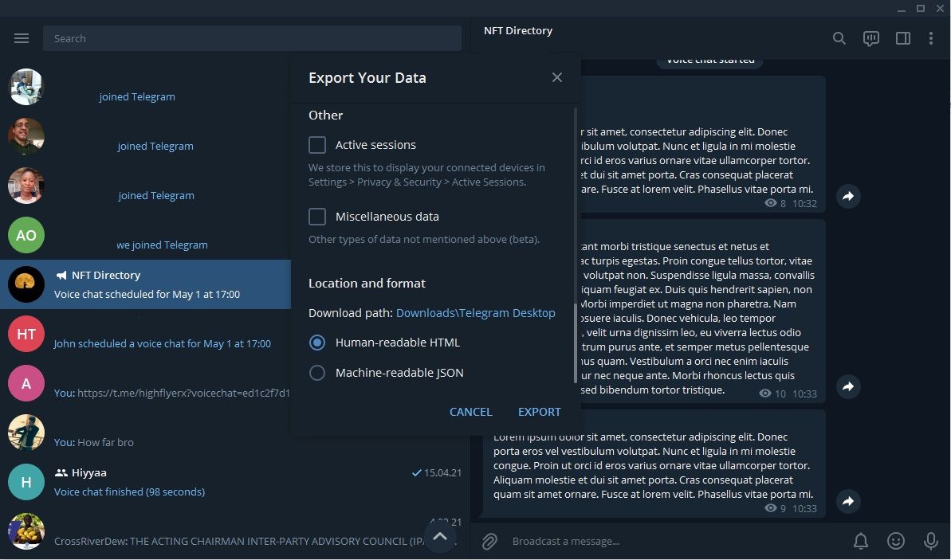Viewport: 951px width, 560px height.
Task: Open the three-dot menu for NFT Directory
Action: [x=931, y=37]
